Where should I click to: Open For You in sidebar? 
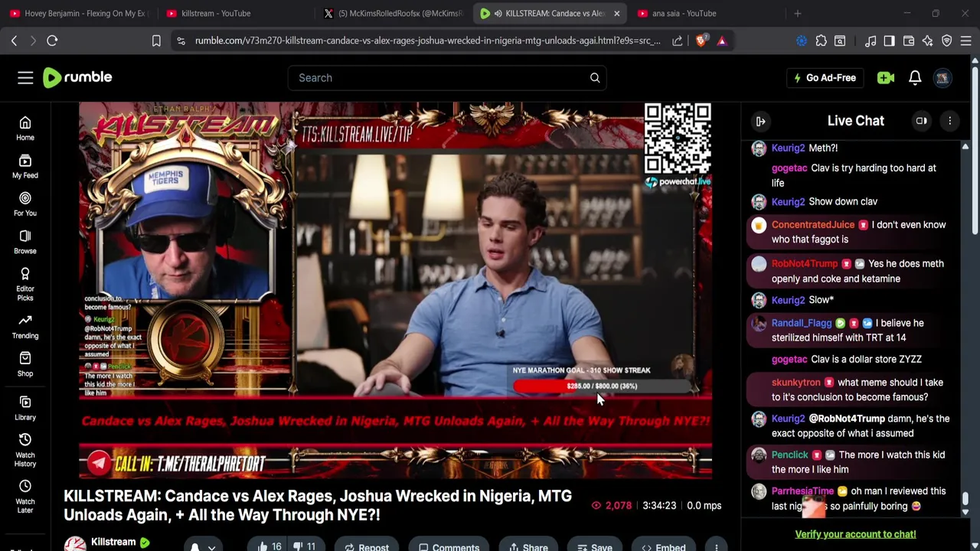[25, 204]
